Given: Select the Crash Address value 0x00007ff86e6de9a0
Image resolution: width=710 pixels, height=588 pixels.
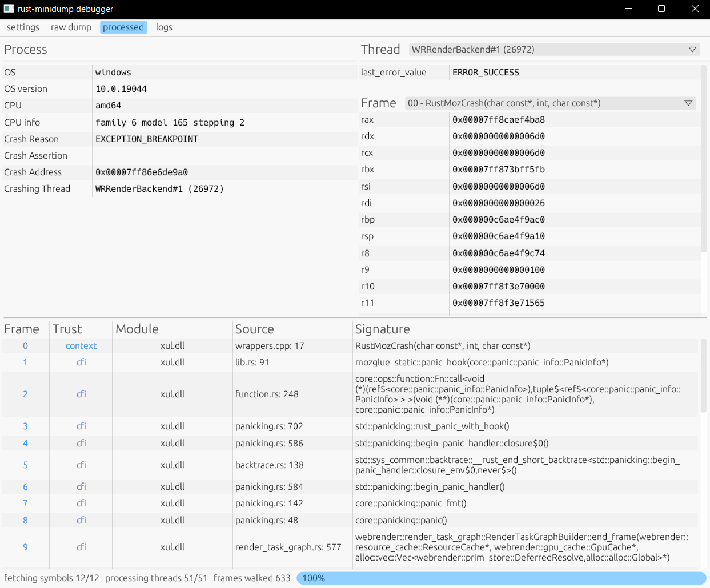Looking at the screenshot, I should (x=142, y=172).
